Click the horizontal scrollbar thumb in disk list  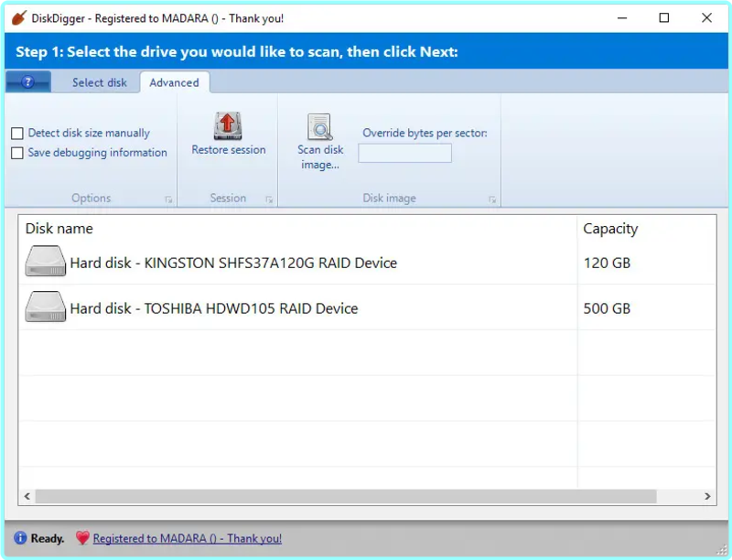pos(346,496)
